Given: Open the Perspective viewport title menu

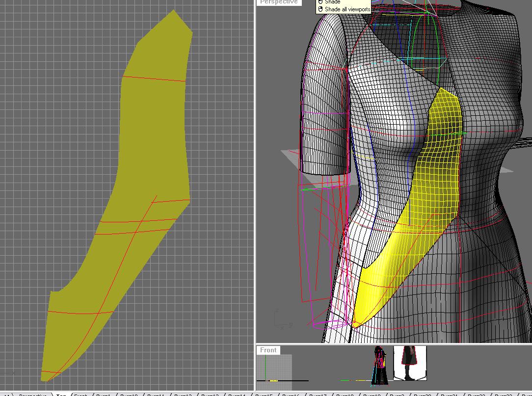Looking at the screenshot, I should point(279,2).
